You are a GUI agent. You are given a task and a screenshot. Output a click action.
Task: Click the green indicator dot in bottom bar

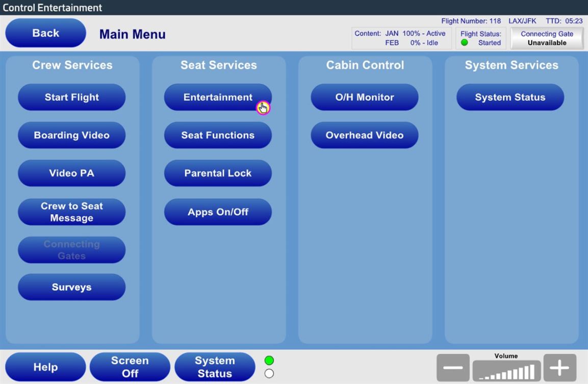point(269,361)
